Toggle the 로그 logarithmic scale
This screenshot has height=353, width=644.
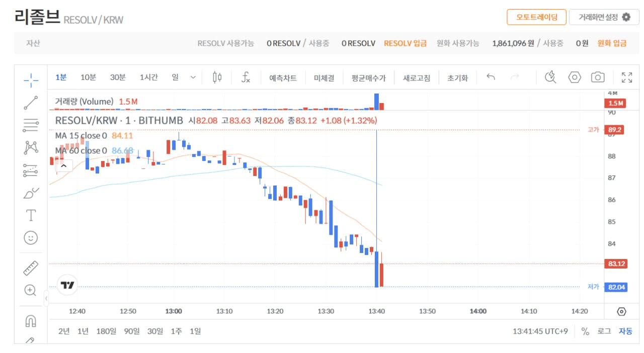tap(604, 331)
